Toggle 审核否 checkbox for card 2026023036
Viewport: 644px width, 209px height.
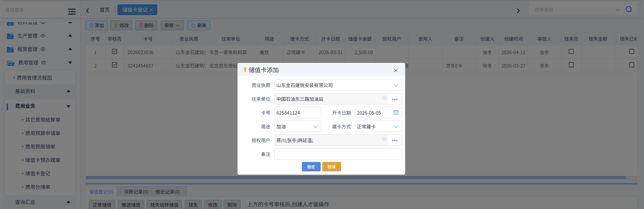(115, 51)
